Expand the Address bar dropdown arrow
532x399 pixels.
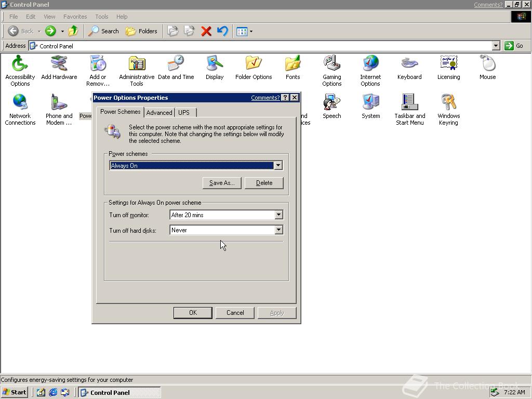(496, 46)
